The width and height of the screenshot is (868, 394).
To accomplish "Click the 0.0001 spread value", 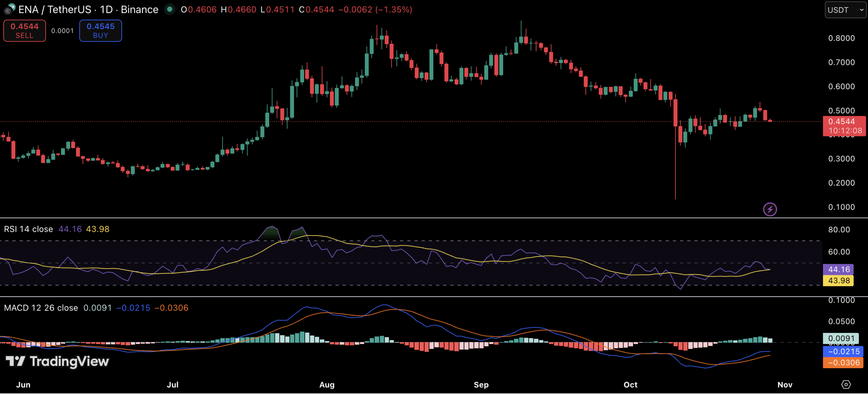I will click(62, 31).
